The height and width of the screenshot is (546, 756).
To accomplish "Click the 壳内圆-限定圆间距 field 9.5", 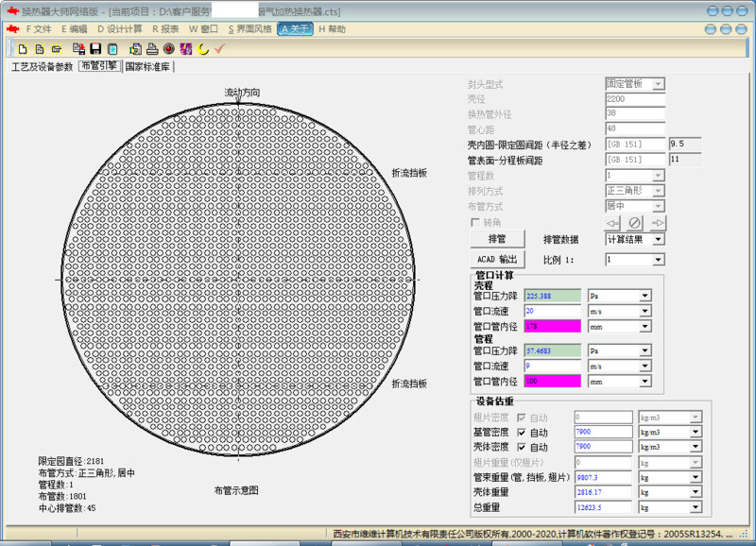I will (684, 144).
